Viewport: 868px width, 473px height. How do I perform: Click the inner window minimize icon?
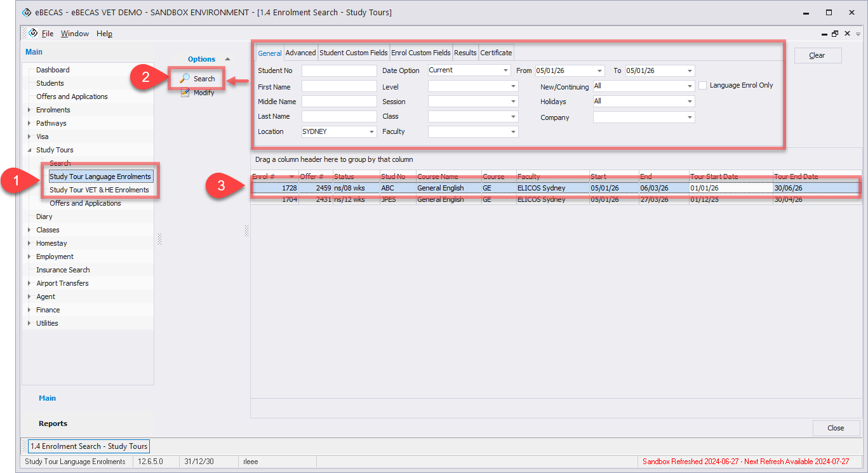[x=824, y=34]
